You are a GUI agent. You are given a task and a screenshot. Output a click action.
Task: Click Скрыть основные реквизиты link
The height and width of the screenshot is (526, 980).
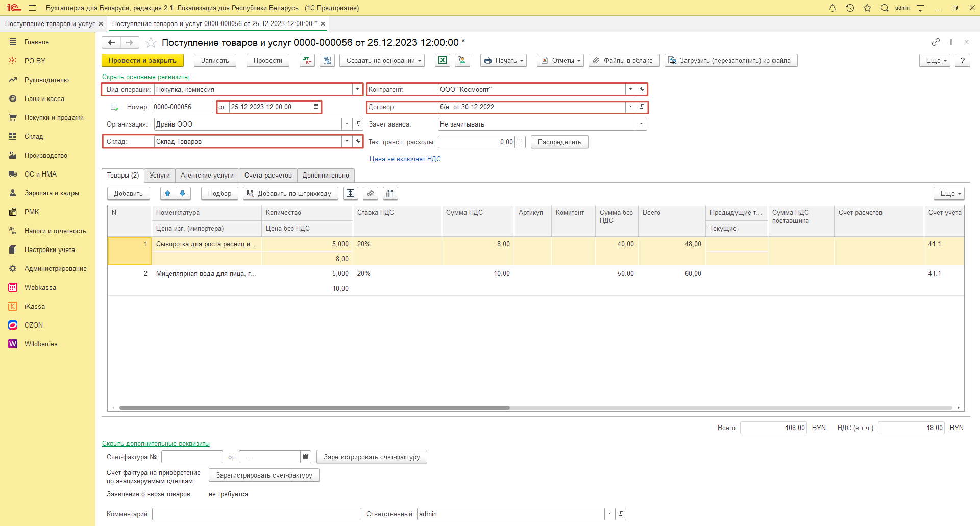pos(145,77)
